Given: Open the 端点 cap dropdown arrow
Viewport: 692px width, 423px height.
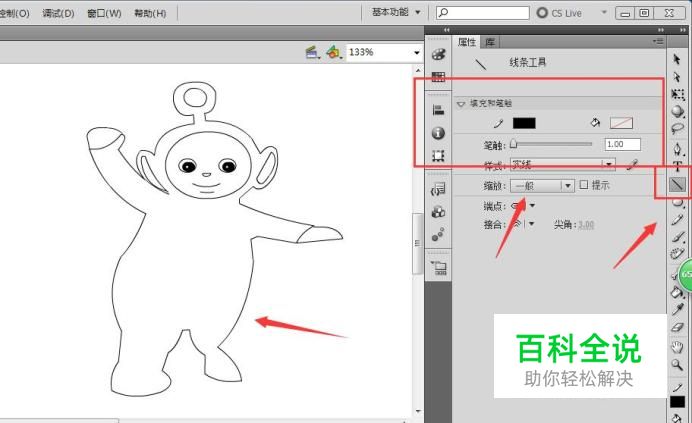Looking at the screenshot, I should [x=532, y=205].
